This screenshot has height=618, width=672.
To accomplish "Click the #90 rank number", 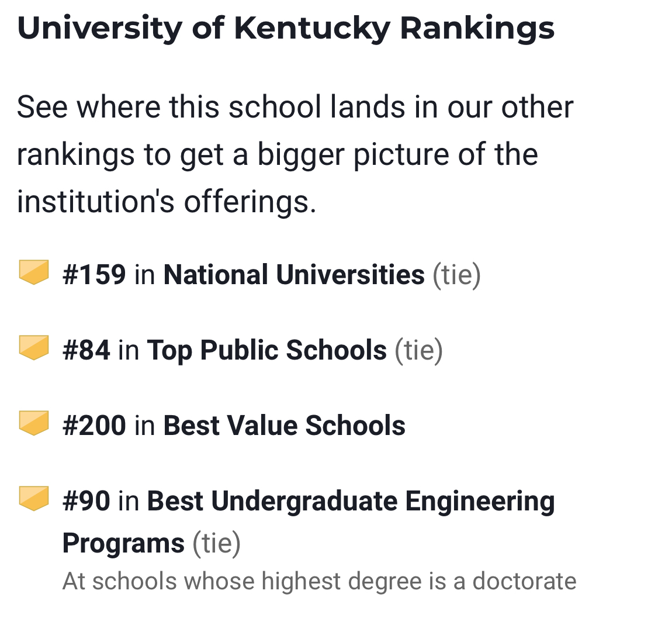I will point(86,501).
